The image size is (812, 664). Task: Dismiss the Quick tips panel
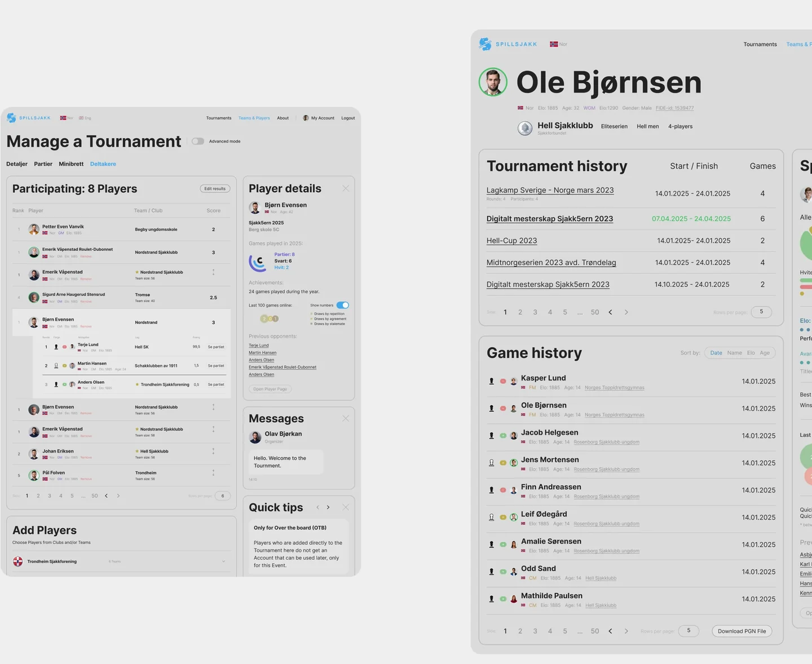pyautogui.click(x=346, y=507)
